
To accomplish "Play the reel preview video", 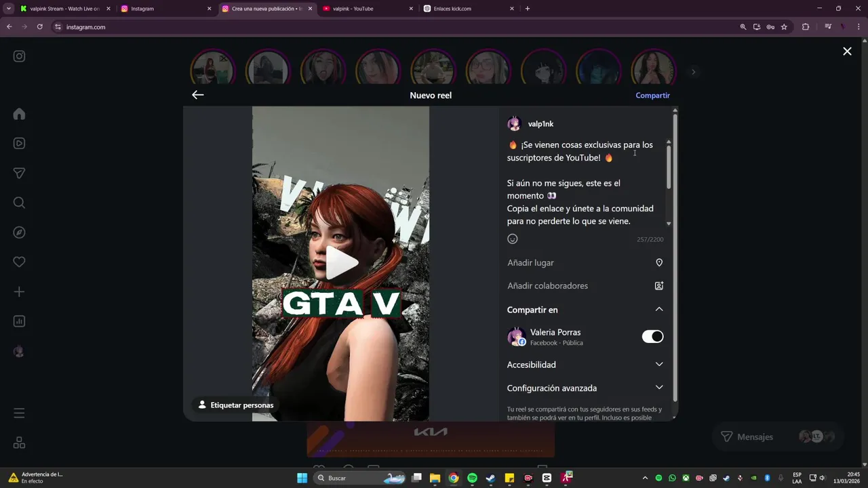I will pyautogui.click(x=341, y=263).
